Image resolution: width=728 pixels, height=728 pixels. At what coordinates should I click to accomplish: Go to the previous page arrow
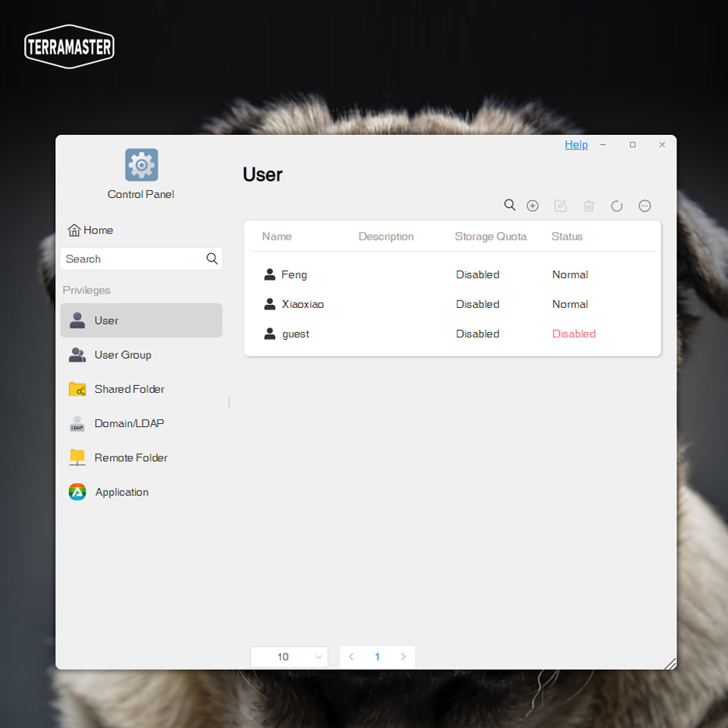click(x=351, y=657)
